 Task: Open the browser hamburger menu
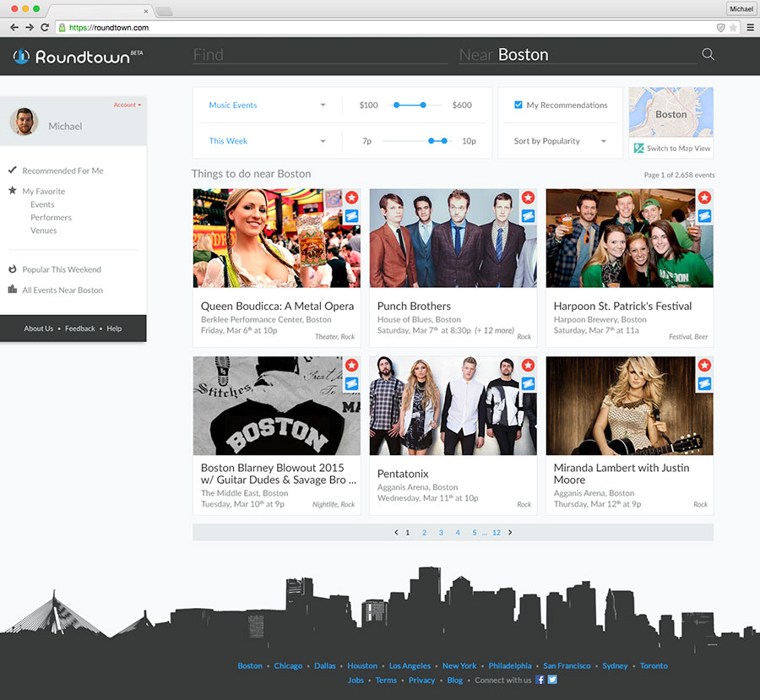click(x=751, y=28)
